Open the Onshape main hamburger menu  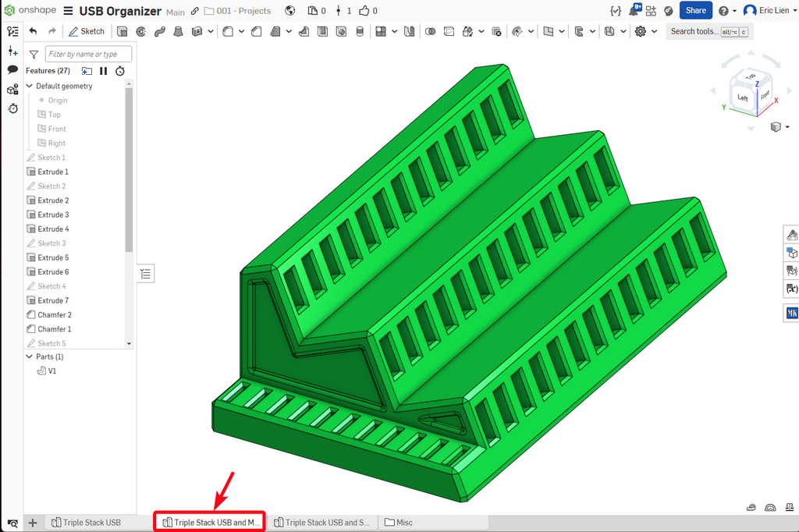pyautogui.click(x=68, y=11)
